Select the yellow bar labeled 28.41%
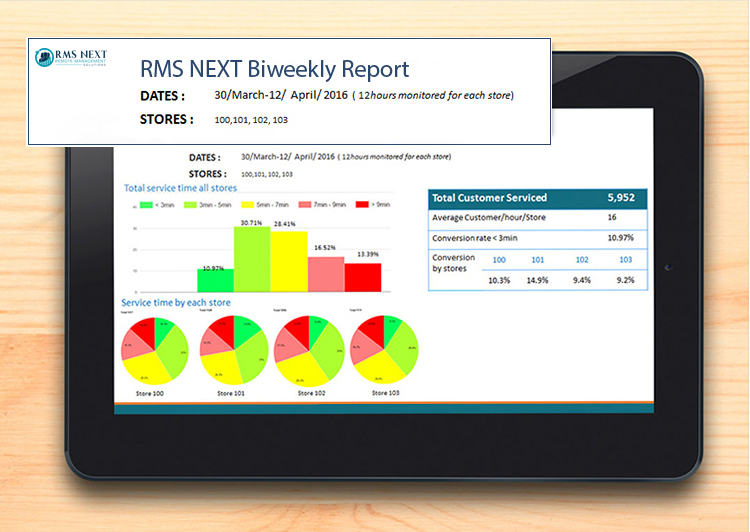This screenshot has width=750, height=532. [289, 262]
